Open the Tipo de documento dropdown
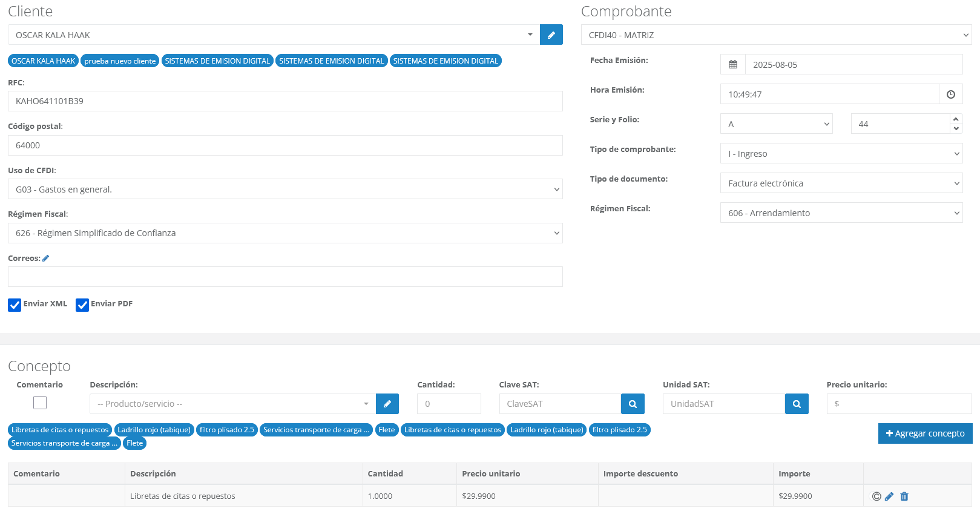980x517 pixels. tap(841, 183)
